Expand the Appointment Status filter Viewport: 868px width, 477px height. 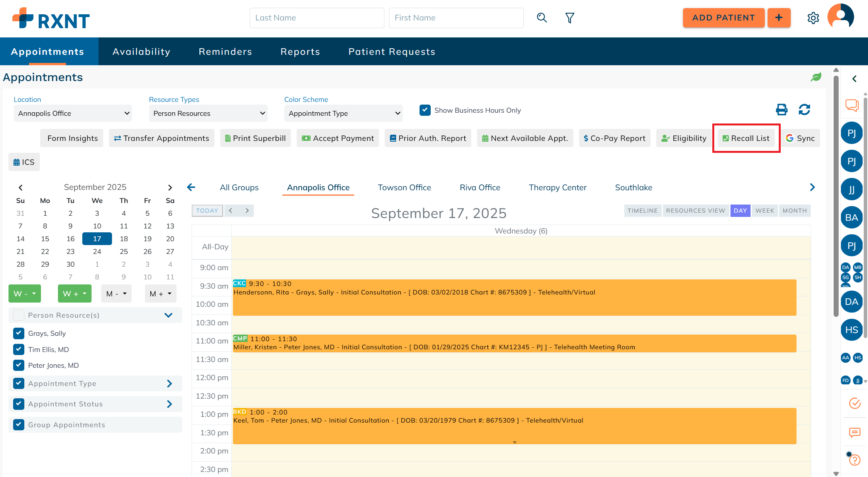169,404
